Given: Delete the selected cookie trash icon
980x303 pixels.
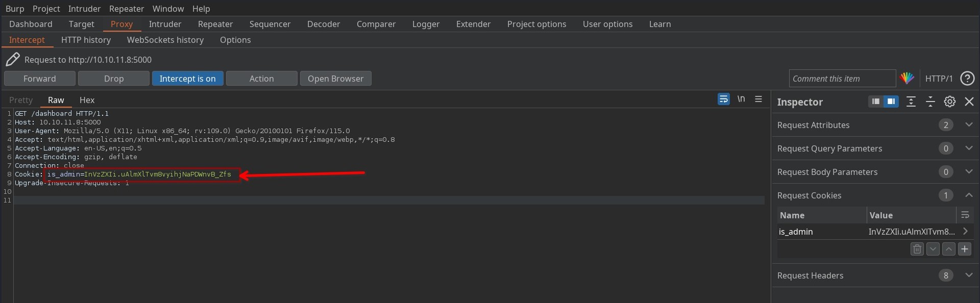Looking at the screenshot, I should [917, 249].
